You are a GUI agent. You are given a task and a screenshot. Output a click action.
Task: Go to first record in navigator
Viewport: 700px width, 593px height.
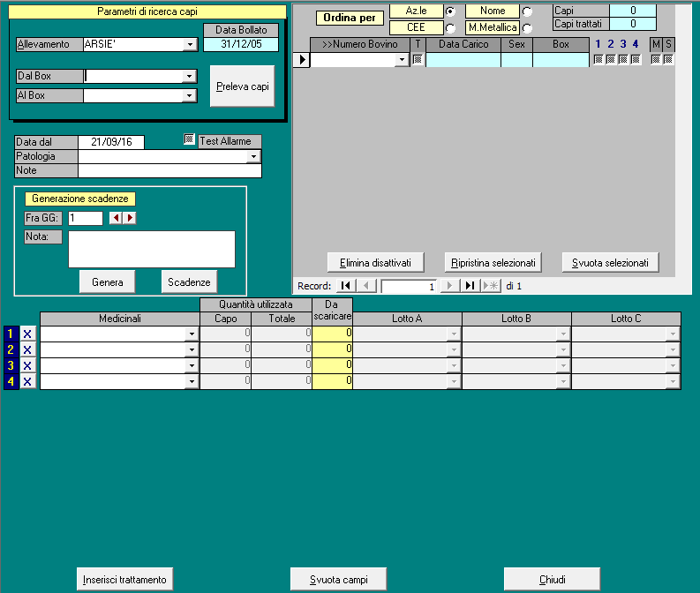[x=346, y=286]
